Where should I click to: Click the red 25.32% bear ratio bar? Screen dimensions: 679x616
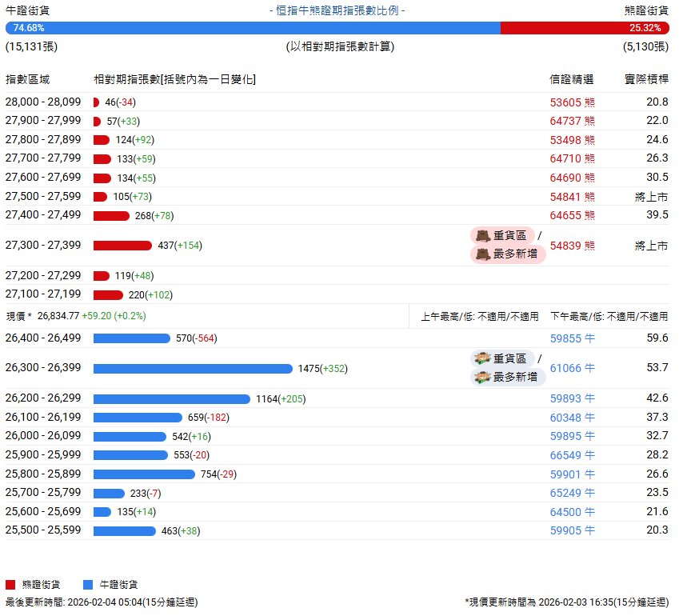pos(585,28)
